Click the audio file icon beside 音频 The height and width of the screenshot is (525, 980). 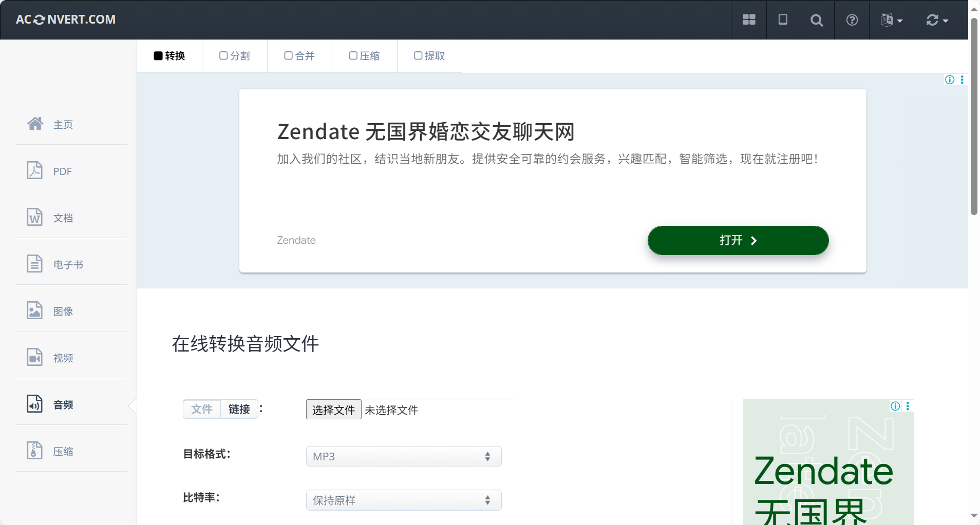click(34, 403)
